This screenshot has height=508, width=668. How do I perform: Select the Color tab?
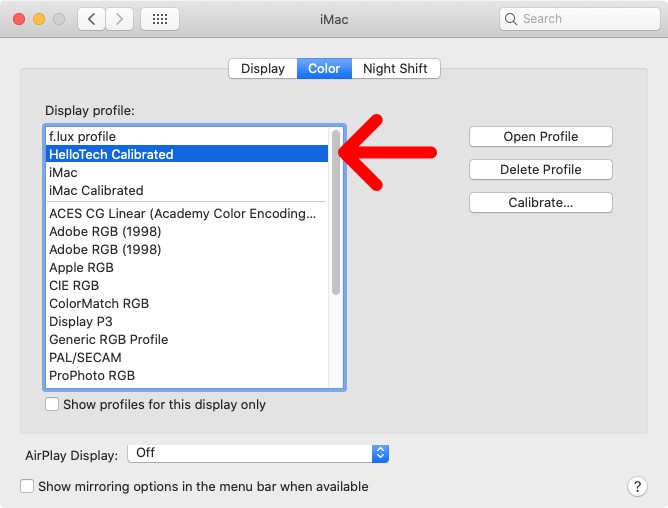point(324,69)
